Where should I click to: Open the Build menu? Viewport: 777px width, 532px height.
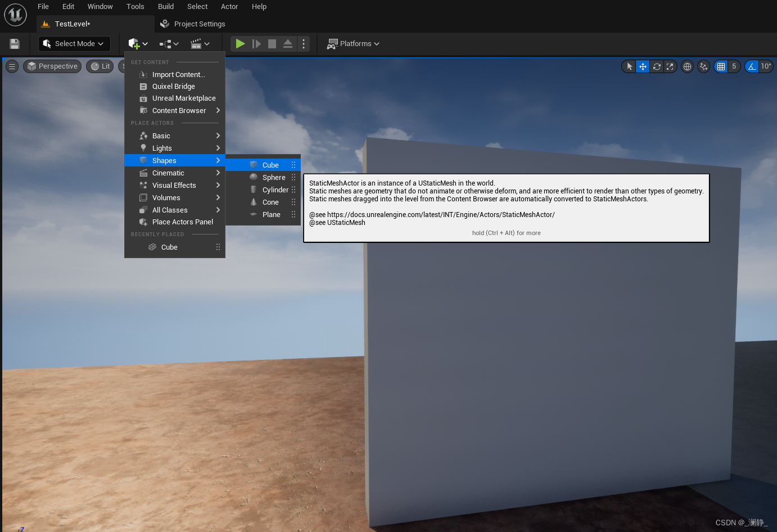166,7
